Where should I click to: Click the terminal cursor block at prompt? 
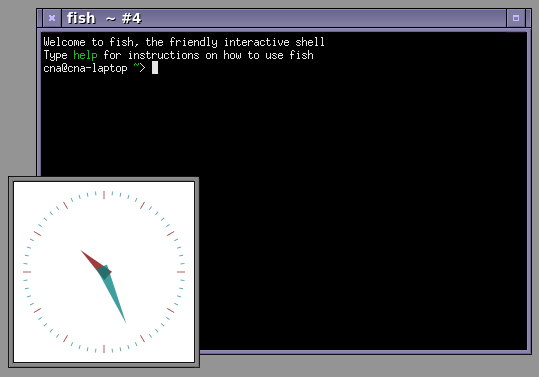tap(155, 68)
